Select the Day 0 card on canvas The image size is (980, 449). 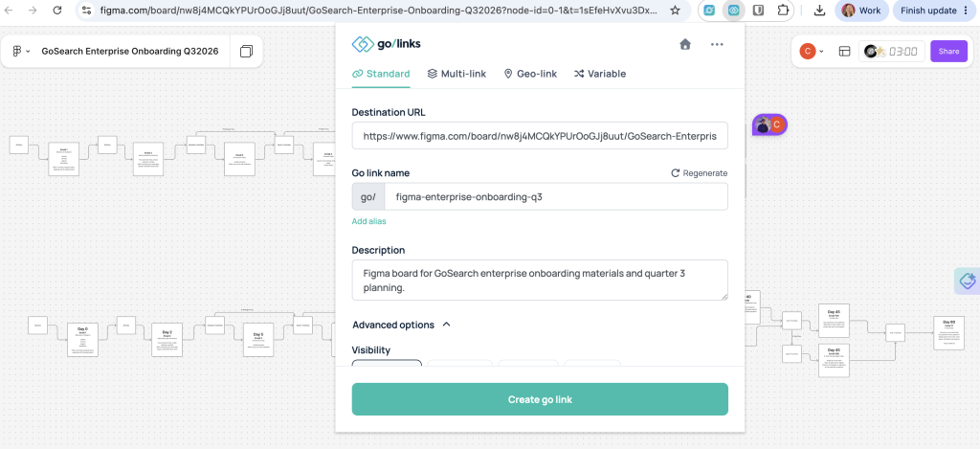[82, 340]
